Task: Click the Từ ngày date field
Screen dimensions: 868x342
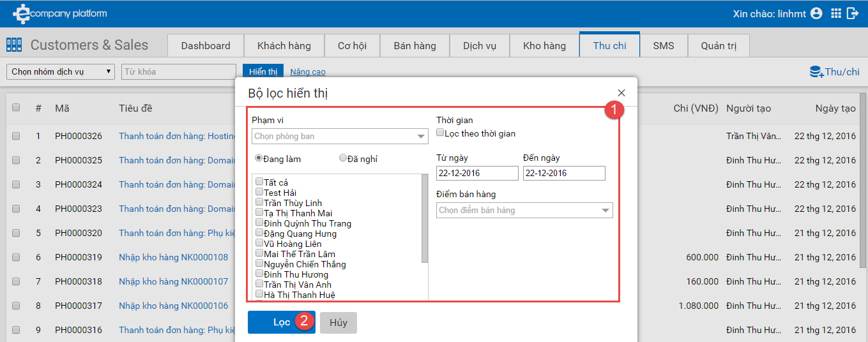Action: click(x=478, y=173)
